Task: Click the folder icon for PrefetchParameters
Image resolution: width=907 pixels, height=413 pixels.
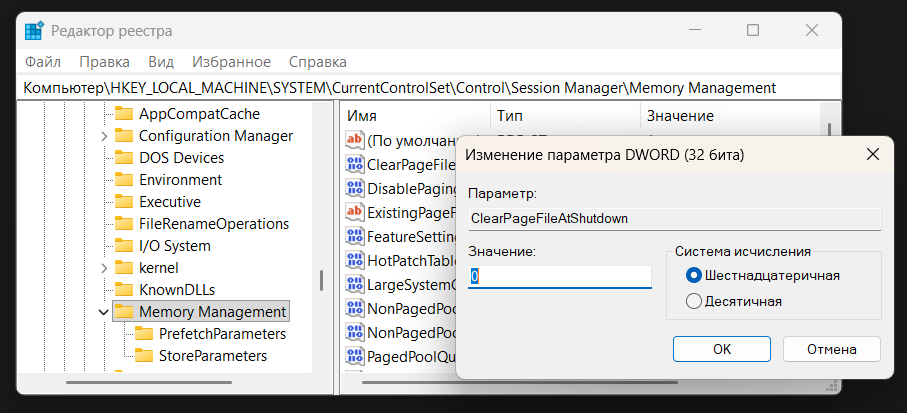Action: pyautogui.click(x=144, y=334)
